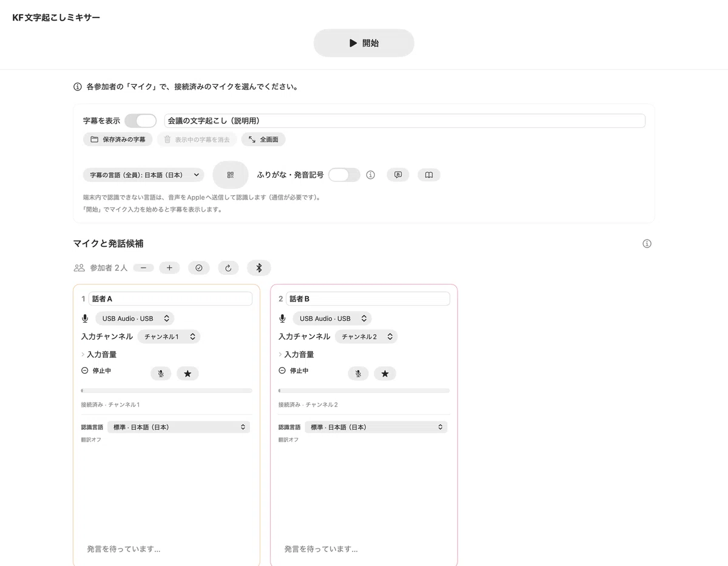The height and width of the screenshot is (566, 728).
Task: Click microphone icon in 話者 A card
Action: (85, 318)
